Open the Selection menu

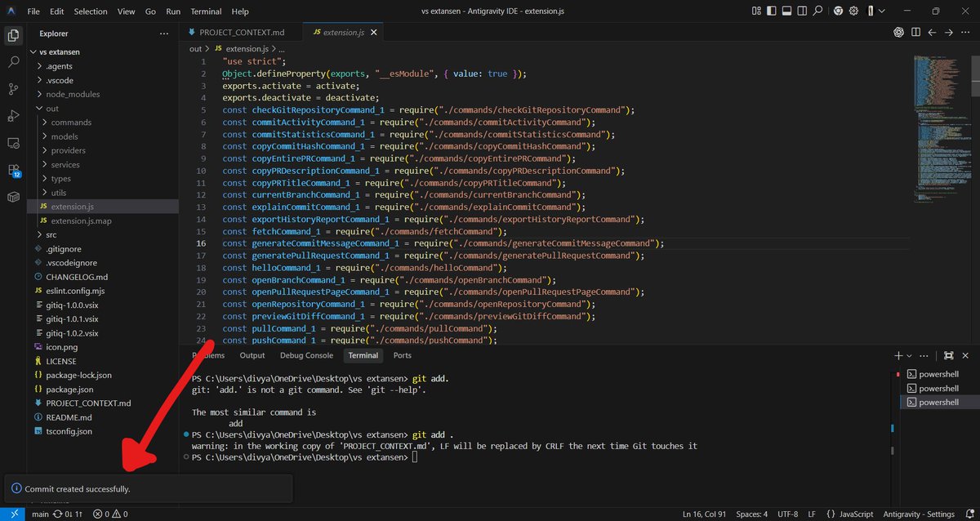tap(91, 11)
